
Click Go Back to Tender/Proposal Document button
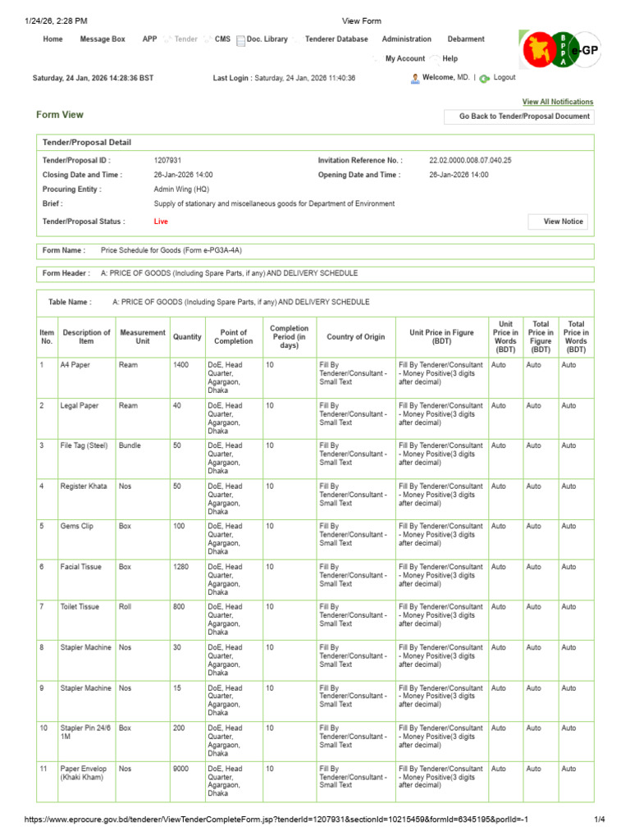[519, 116]
